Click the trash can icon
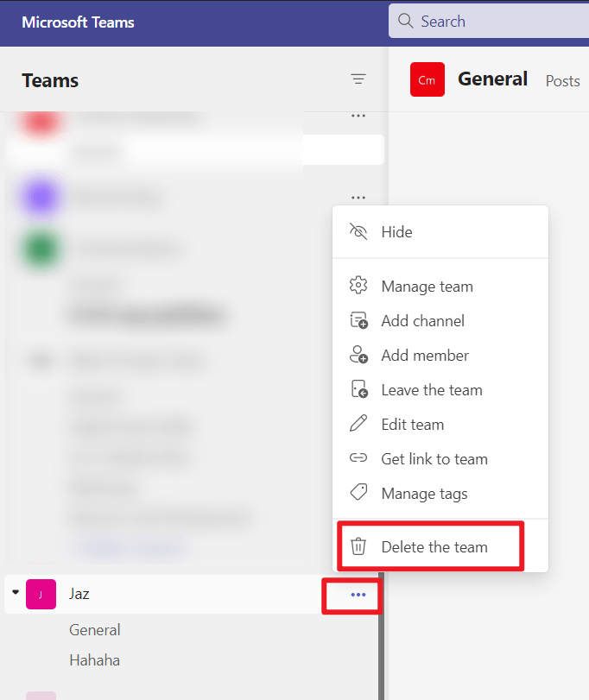The height and width of the screenshot is (700, 589). (358, 547)
